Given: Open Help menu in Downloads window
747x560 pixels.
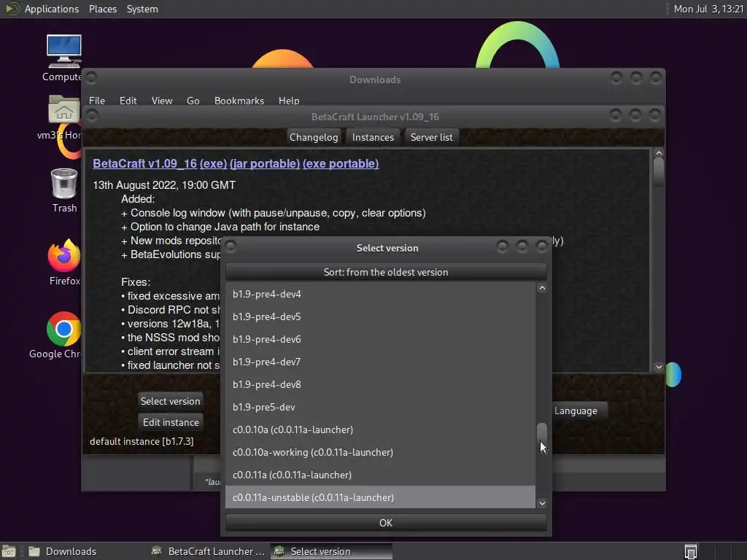Looking at the screenshot, I should point(289,101).
